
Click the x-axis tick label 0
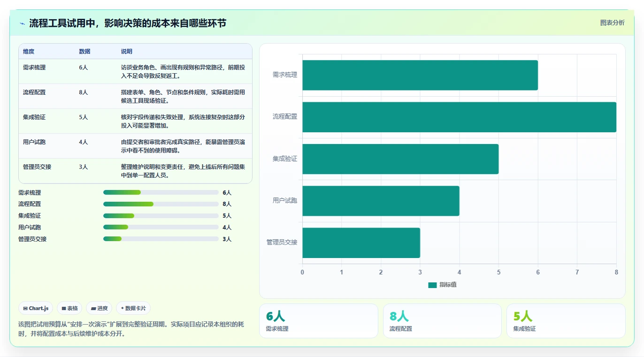[x=302, y=272]
